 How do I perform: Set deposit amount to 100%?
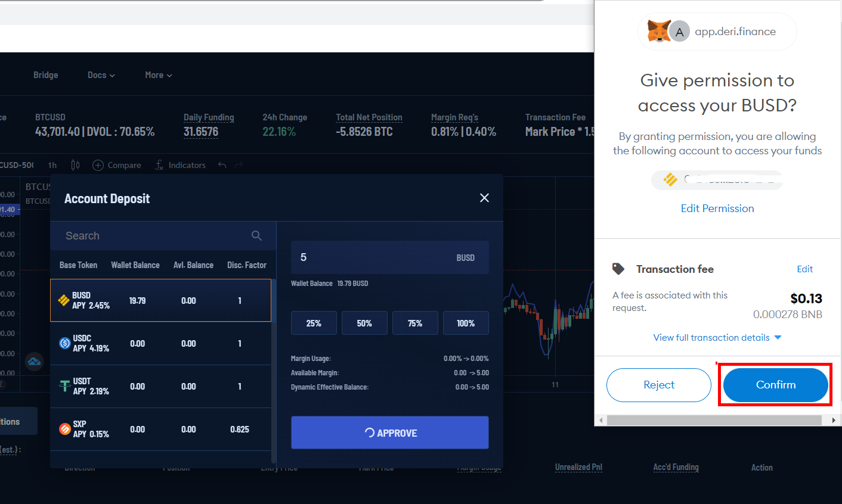point(466,323)
